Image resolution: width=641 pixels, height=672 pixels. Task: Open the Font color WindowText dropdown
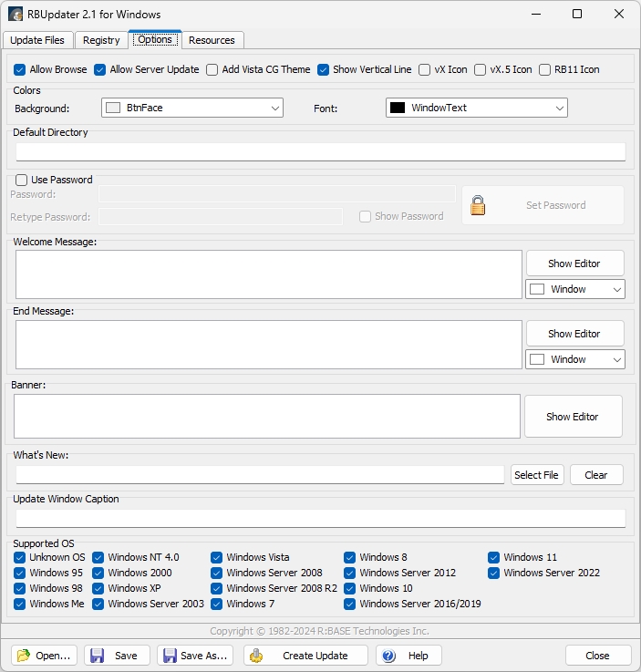click(477, 108)
